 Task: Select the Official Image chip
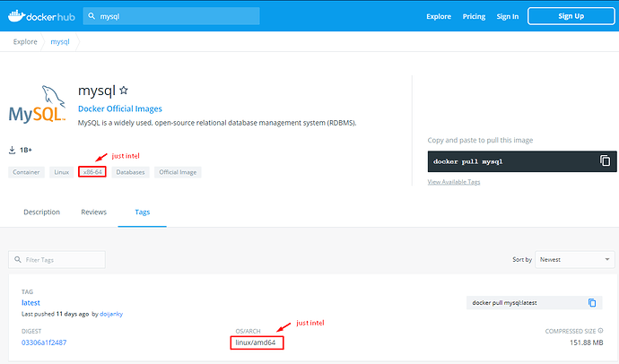(x=178, y=172)
